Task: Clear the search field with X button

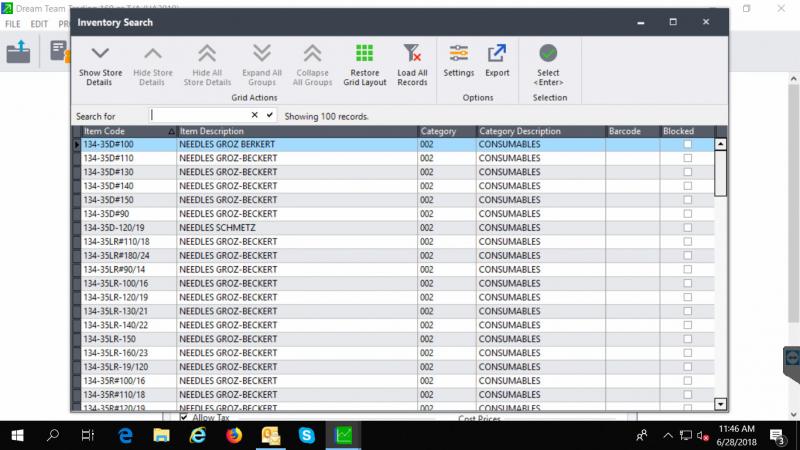Action: [x=255, y=116]
